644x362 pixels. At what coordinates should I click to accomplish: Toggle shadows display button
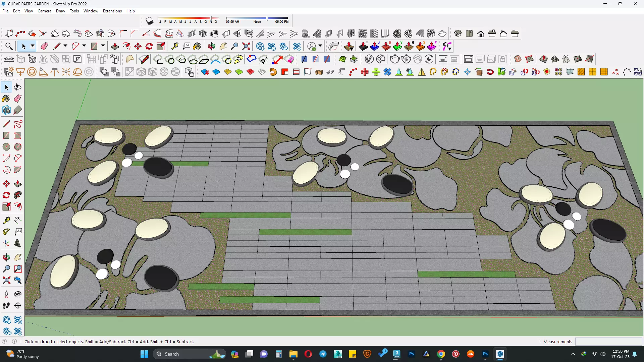149,21
